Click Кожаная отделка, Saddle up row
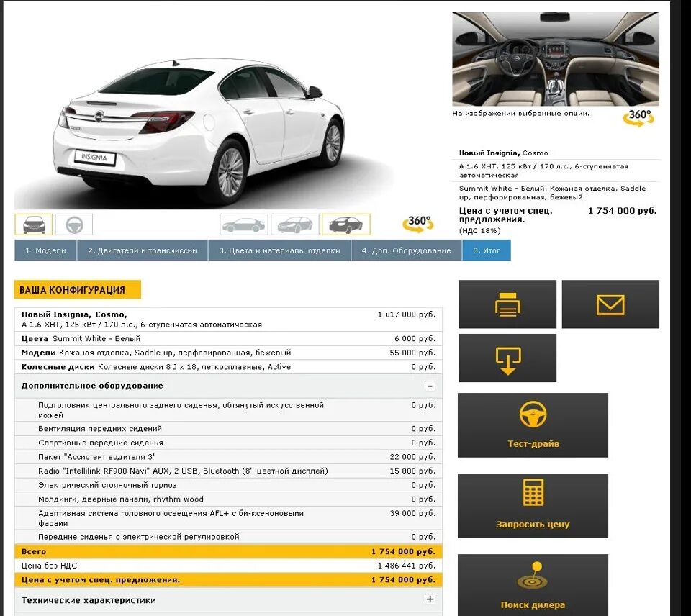 click(x=228, y=353)
